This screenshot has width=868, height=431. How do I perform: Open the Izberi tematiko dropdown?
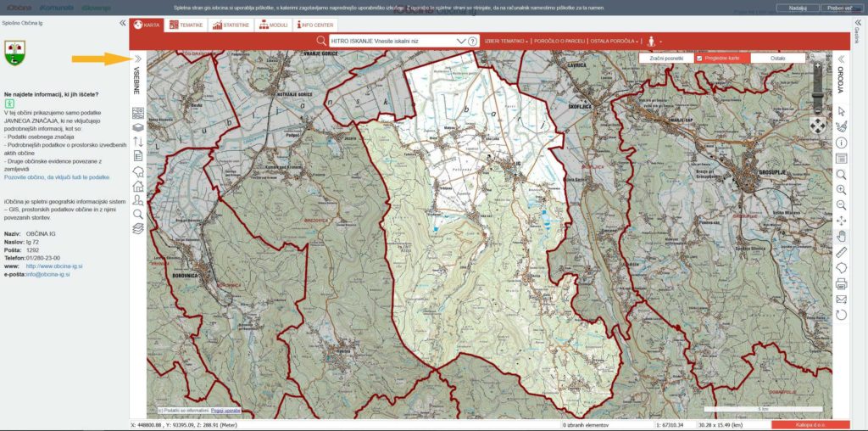[x=506, y=41]
